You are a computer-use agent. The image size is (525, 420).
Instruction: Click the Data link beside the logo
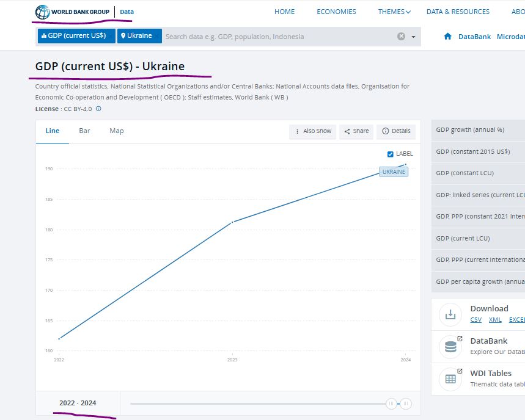click(x=127, y=12)
